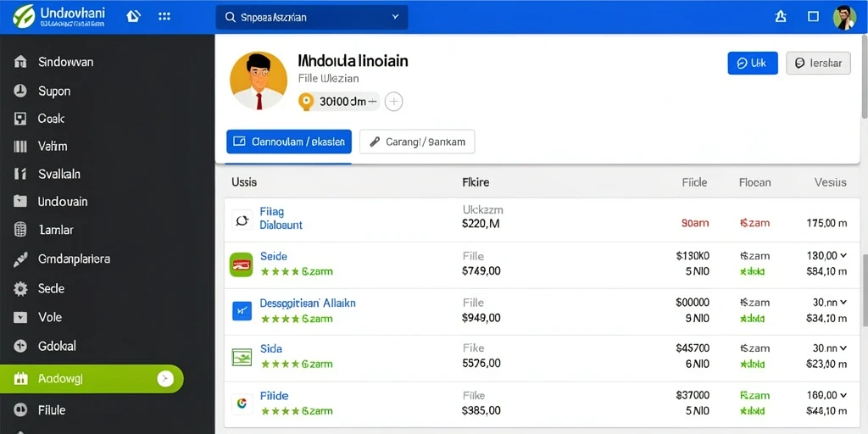
Task: Click the 175,00 m value
Action: pos(827,223)
